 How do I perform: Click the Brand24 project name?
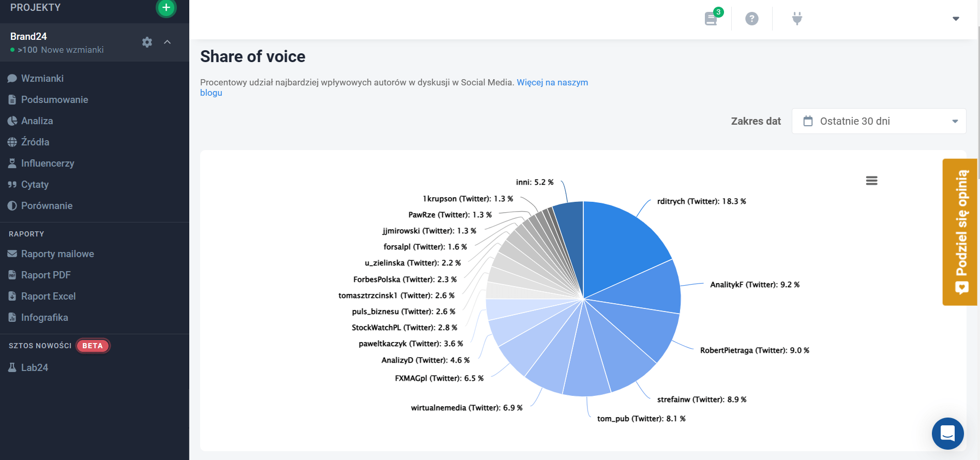pos(28,36)
